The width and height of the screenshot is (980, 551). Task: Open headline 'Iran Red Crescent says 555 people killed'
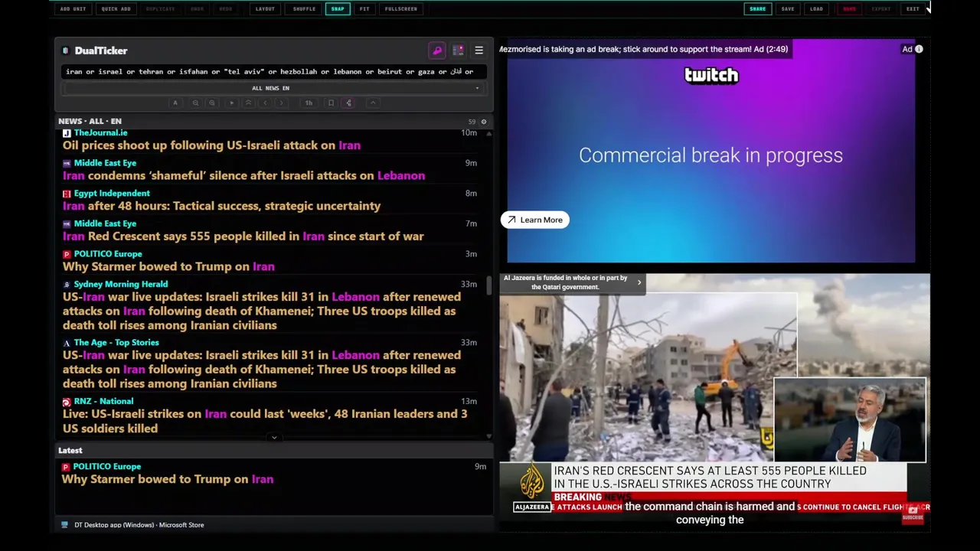(x=243, y=236)
